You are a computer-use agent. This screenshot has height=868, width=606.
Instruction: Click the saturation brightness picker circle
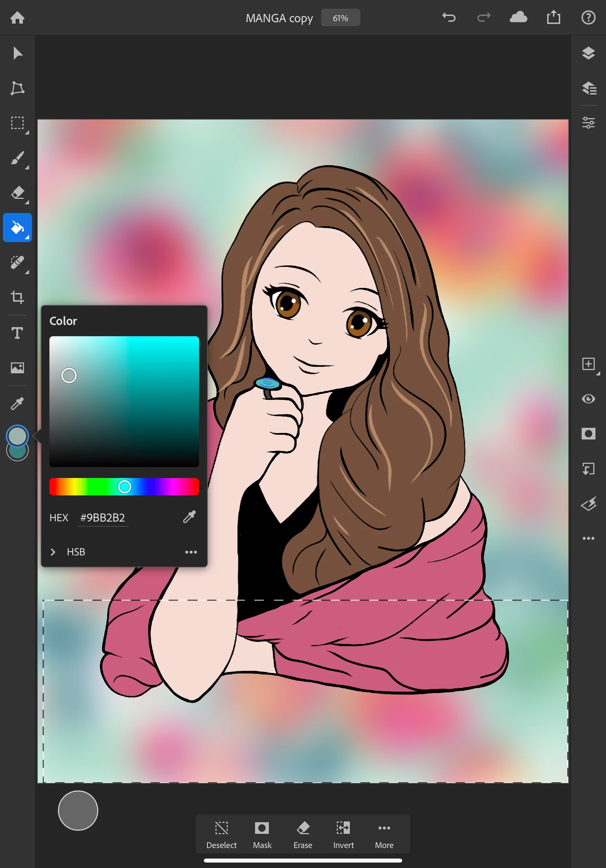(x=69, y=375)
